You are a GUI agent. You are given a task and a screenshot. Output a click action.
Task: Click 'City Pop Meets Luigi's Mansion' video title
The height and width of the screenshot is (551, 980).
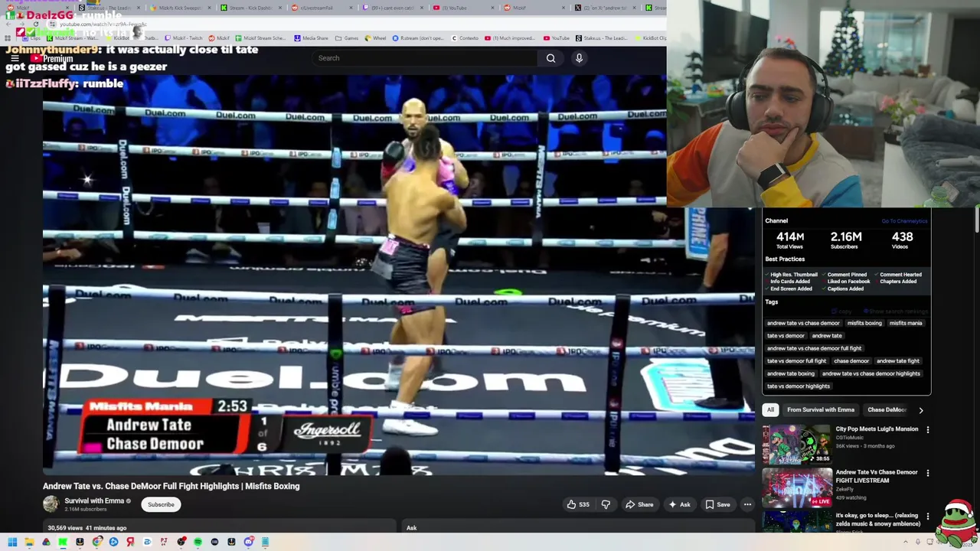(877, 429)
